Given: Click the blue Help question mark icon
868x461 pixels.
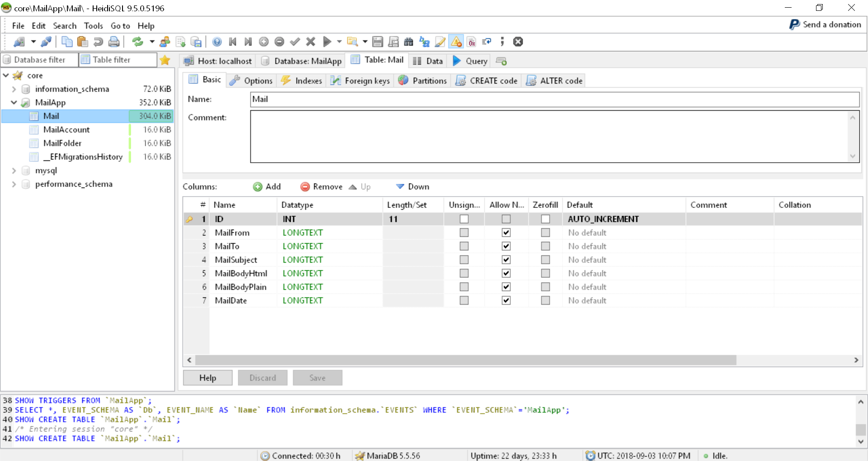Looking at the screenshot, I should click(217, 42).
